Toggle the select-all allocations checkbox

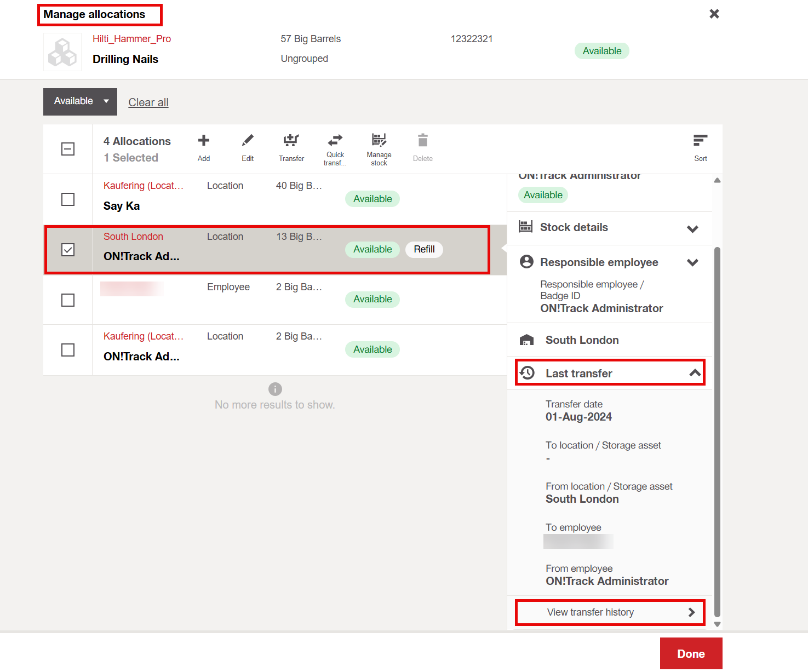point(68,149)
